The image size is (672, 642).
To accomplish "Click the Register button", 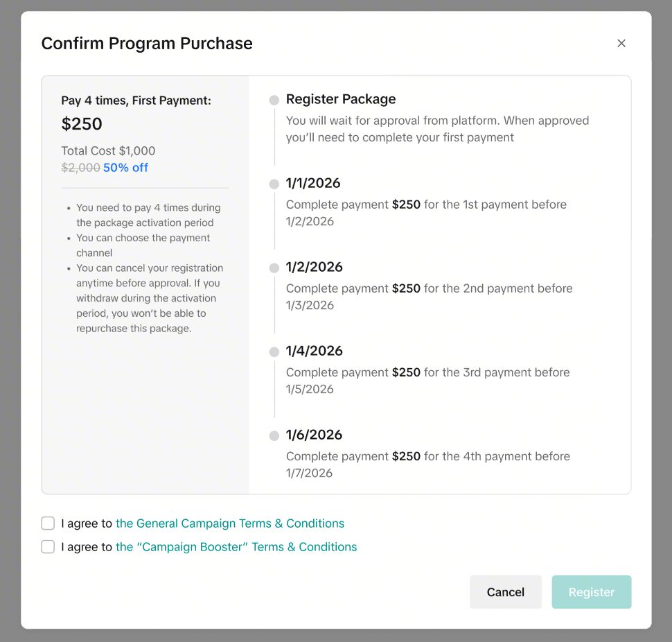I will (x=591, y=592).
